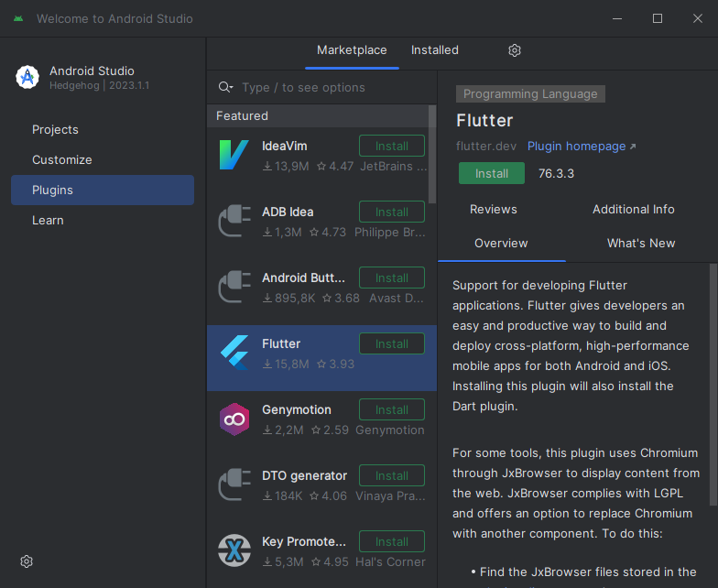Click the Flutter logo in plugin list
The width and height of the screenshot is (718, 588).
coord(234,353)
